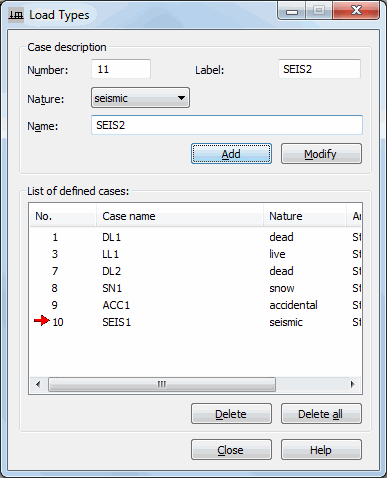Viewport: 387px width, 478px height.
Task: Click the horizontal scrollbar right arrow
Action: [353, 384]
